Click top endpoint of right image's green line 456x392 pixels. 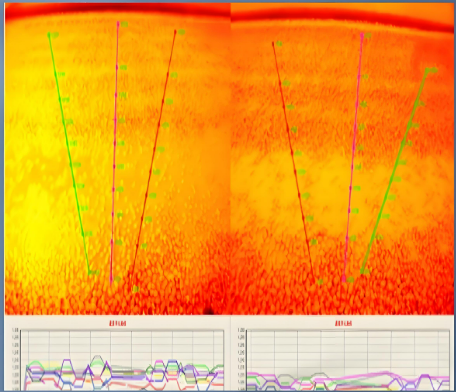pyautogui.click(x=427, y=70)
